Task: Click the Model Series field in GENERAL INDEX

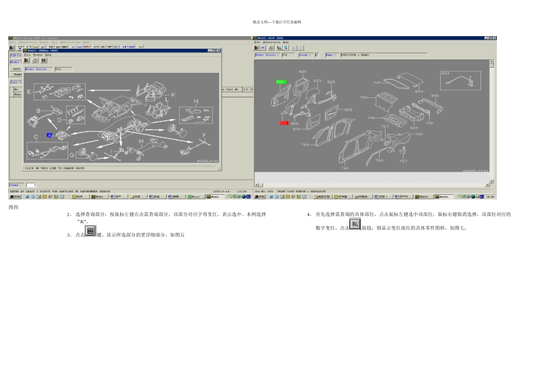Action: click(63, 69)
